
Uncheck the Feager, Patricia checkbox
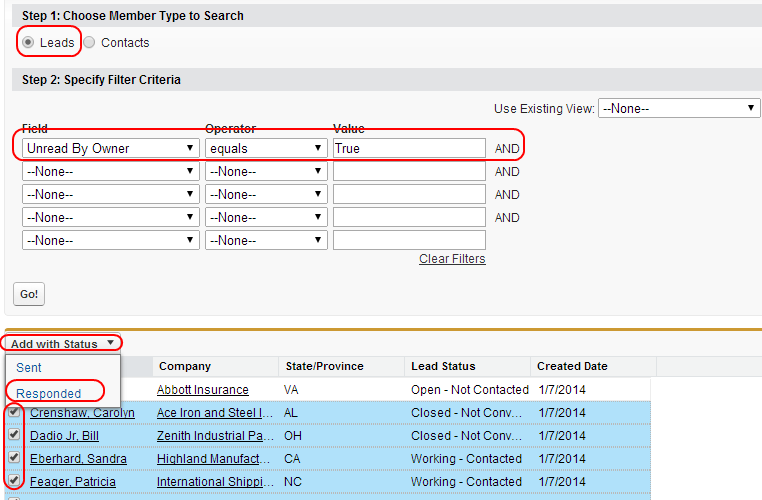[14, 480]
